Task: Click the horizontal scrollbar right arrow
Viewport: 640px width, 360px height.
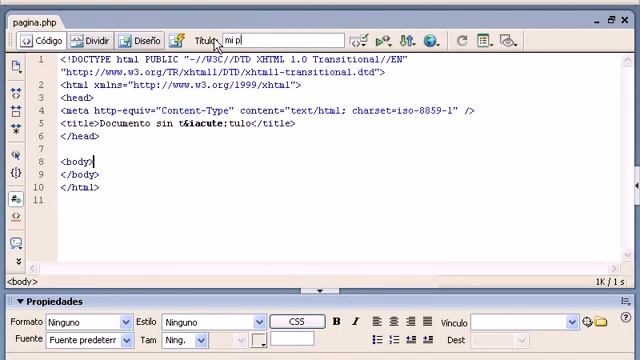Action: click(613, 269)
